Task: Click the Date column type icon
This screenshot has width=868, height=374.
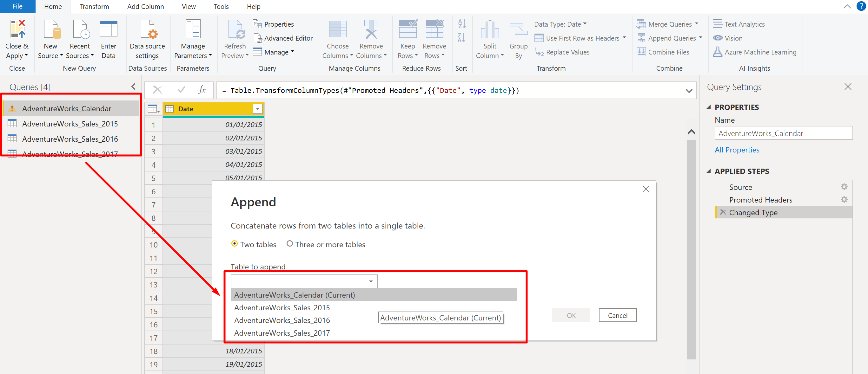Action: (169, 109)
